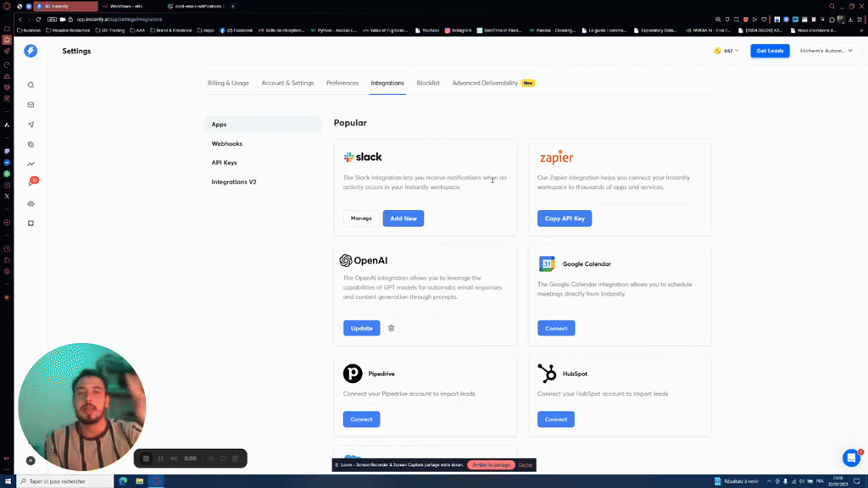
Task: Show hidden system tray icons chevron
Action: pos(769,481)
